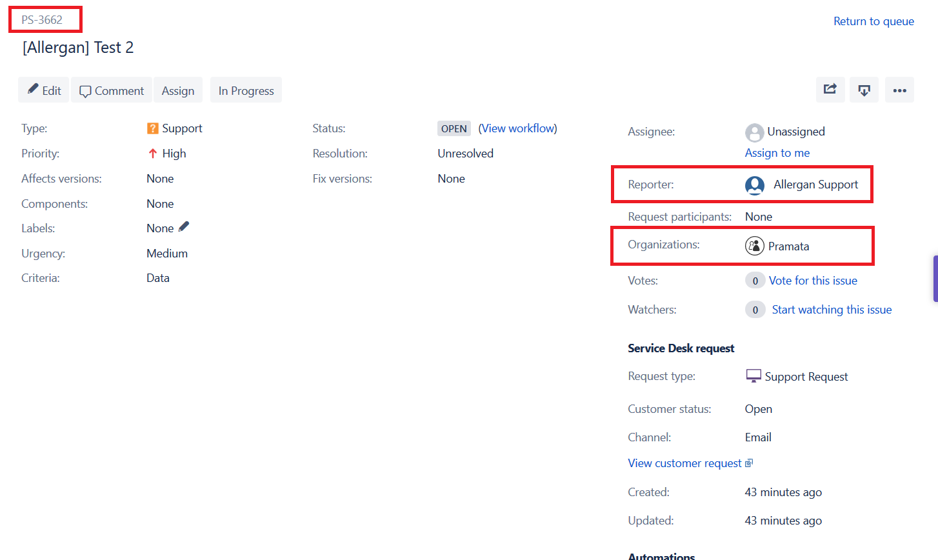
Task: Click the Updated time 43 minutes ago
Action: 783,521
